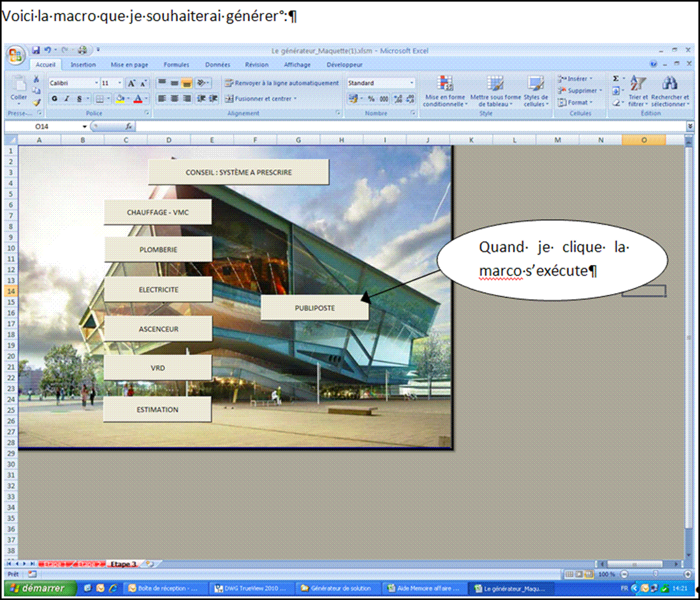Screen dimensions: 700x600
Task: Click the CHAUFFAGE - VMC button
Action: point(158,212)
